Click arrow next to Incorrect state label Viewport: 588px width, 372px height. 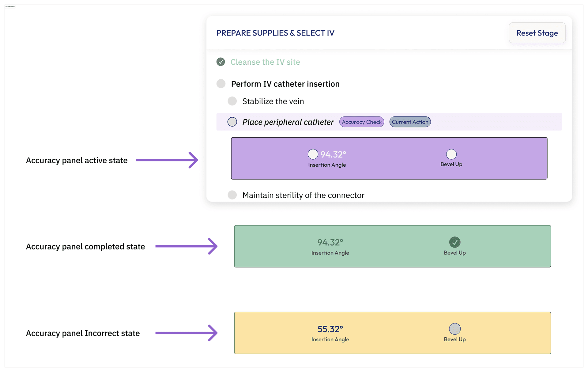click(x=186, y=333)
